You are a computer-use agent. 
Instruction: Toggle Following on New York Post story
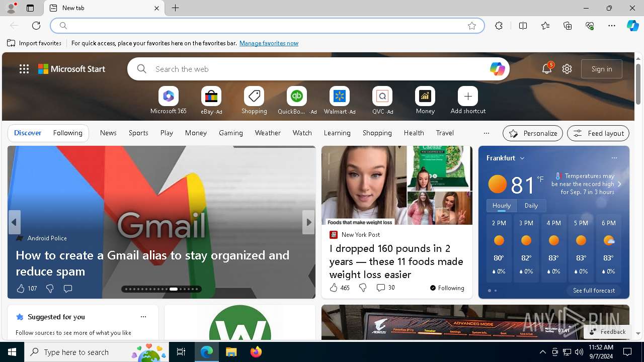(x=447, y=288)
